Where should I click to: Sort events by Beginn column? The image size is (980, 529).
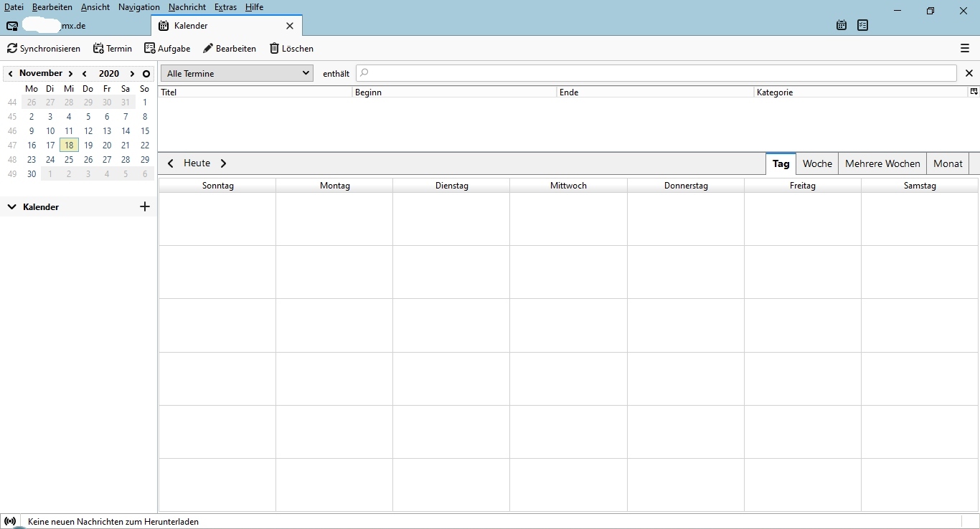coord(454,92)
